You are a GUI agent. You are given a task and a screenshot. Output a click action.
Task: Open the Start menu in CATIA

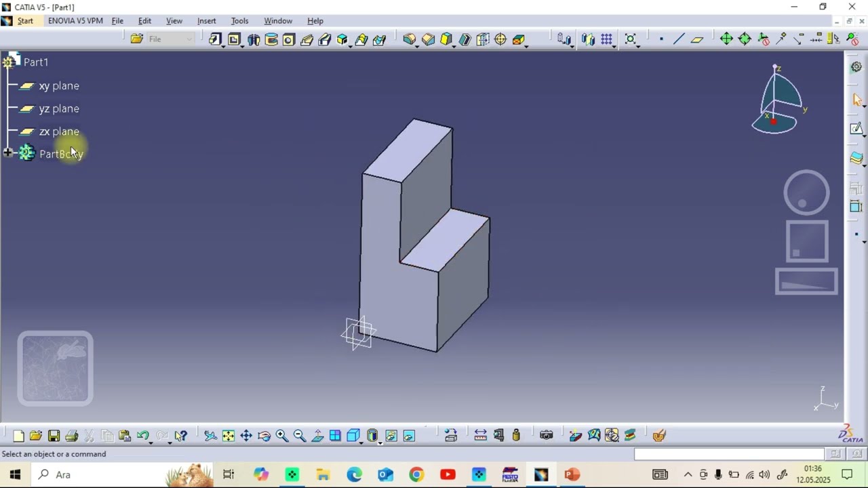25,21
